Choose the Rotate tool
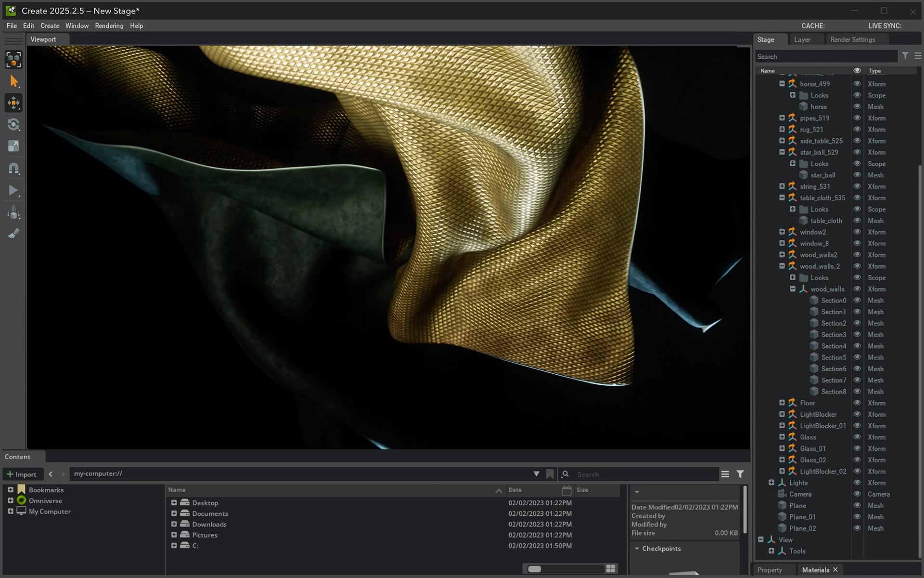 tap(13, 124)
